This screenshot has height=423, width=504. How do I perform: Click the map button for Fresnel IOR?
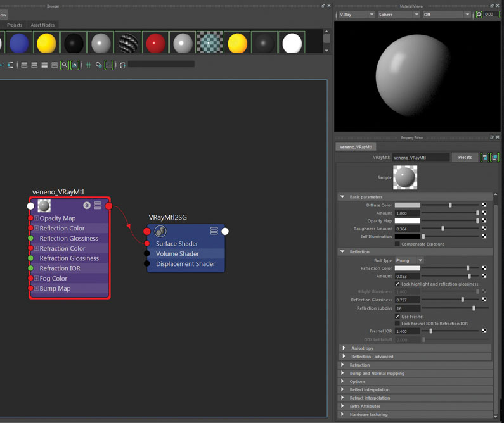(484, 331)
